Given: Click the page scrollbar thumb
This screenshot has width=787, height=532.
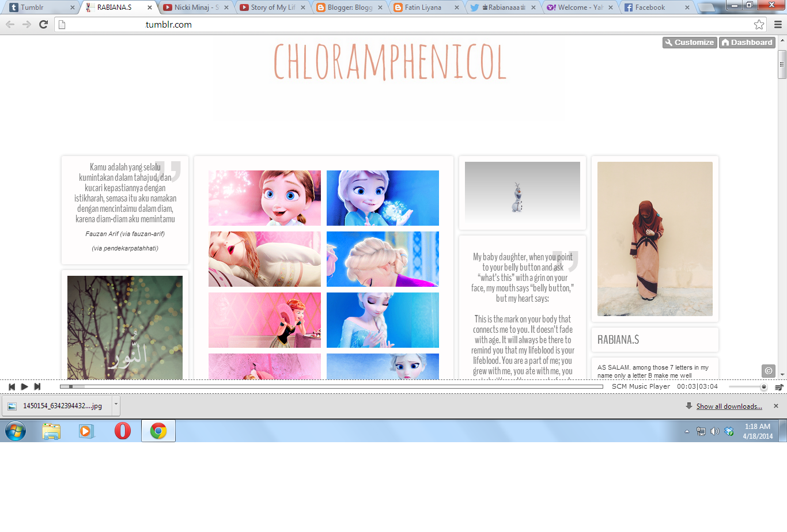Looking at the screenshot, I should point(782,64).
